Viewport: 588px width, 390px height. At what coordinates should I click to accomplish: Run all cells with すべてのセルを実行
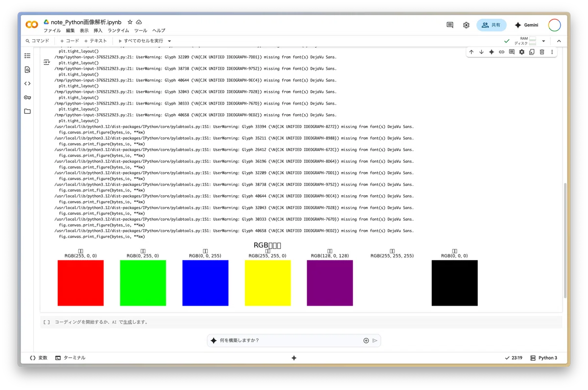coord(140,41)
